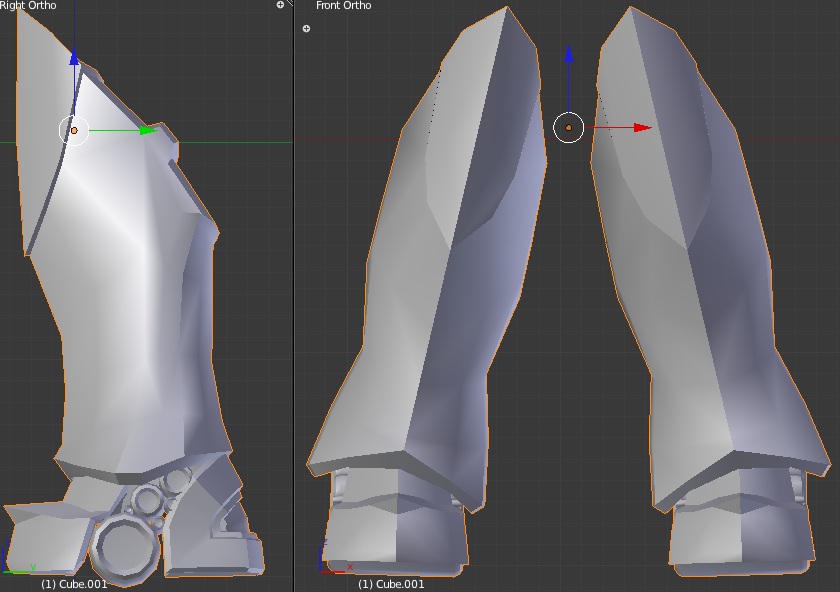Click the blue Z-axis arrow in Front Ortho view

569,54
